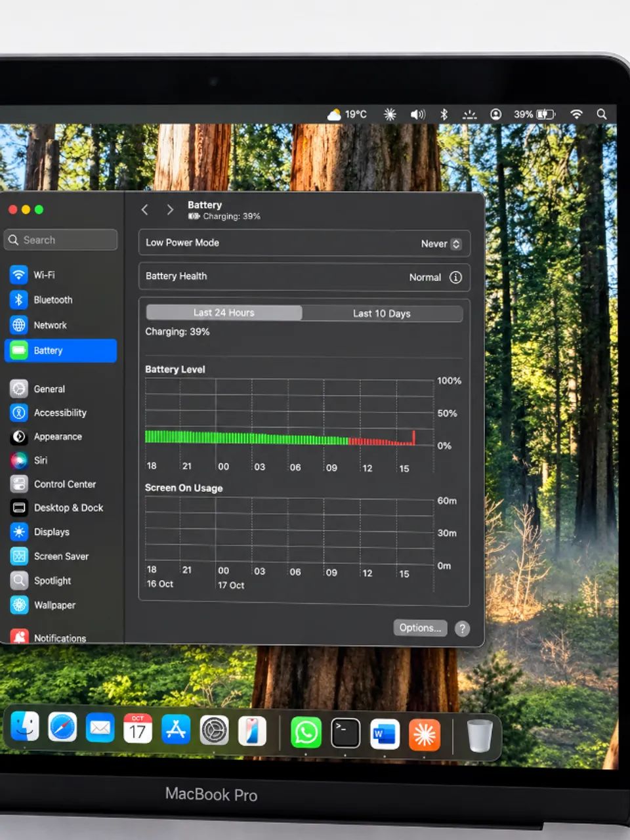Open volume control in menu bar
The image size is (630, 840).
[x=418, y=114]
